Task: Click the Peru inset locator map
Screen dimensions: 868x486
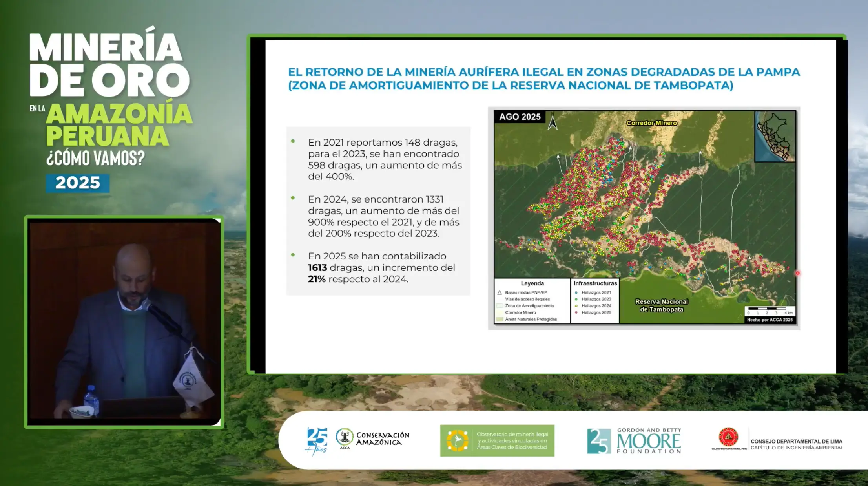Action: tap(775, 136)
